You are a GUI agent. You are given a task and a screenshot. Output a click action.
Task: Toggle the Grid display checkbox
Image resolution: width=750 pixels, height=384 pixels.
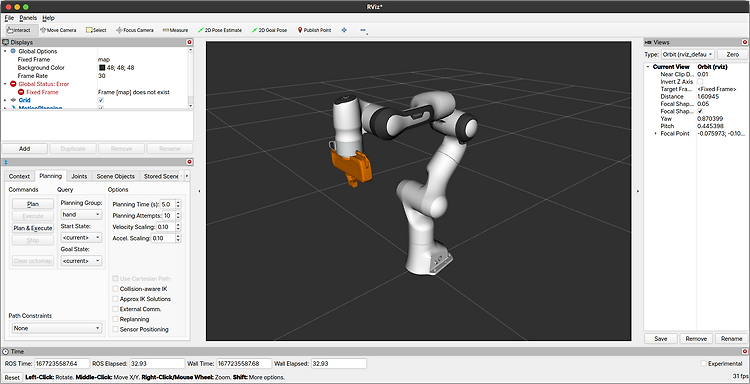pyautogui.click(x=100, y=100)
